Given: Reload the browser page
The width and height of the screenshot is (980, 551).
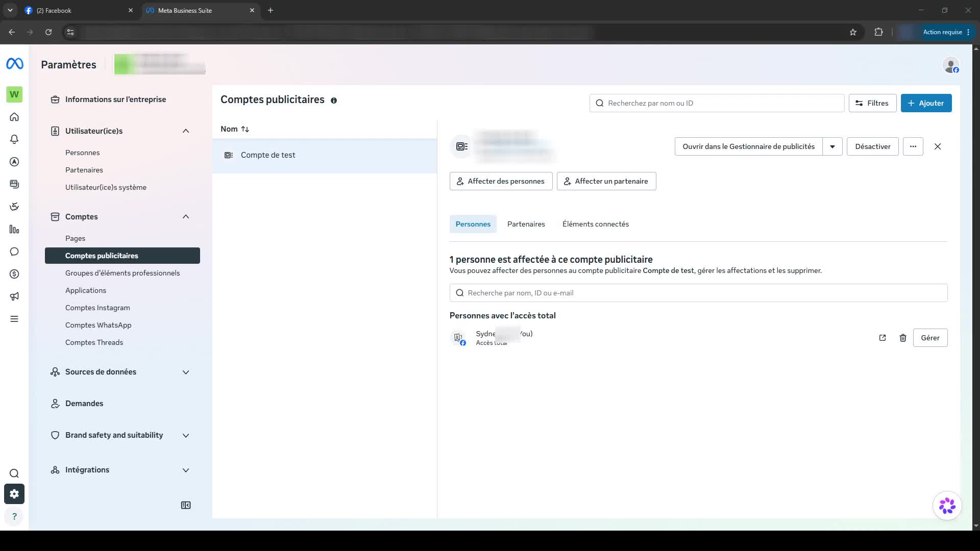Looking at the screenshot, I should [48, 32].
